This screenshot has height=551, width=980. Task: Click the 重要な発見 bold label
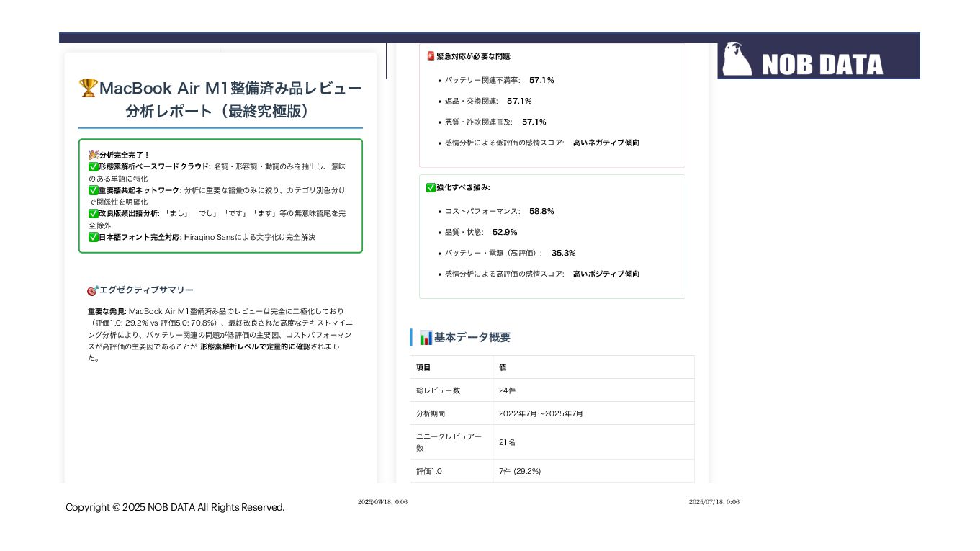tap(107, 311)
